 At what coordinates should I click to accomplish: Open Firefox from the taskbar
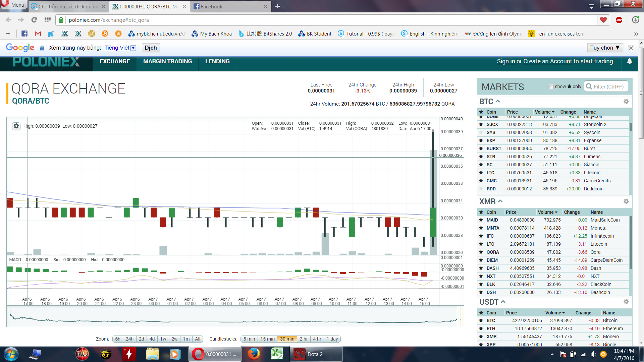pos(254,354)
